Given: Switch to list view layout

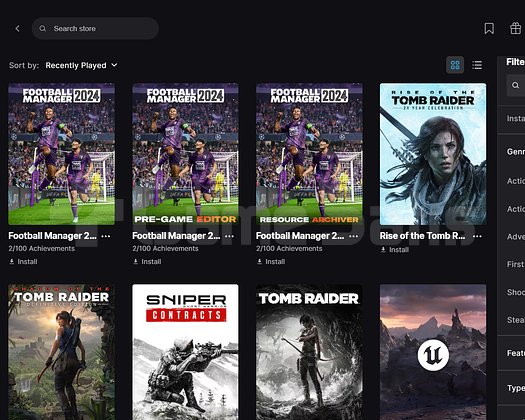Looking at the screenshot, I should pyautogui.click(x=477, y=65).
